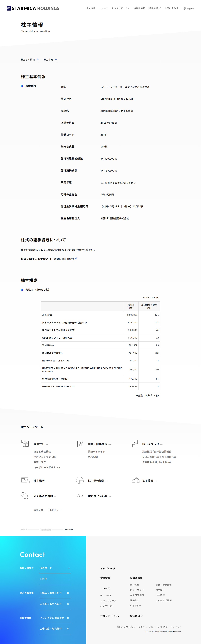This screenshot has width=201, height=644.
Task: Open IRニュース footer link
Action: coord(106,595)
